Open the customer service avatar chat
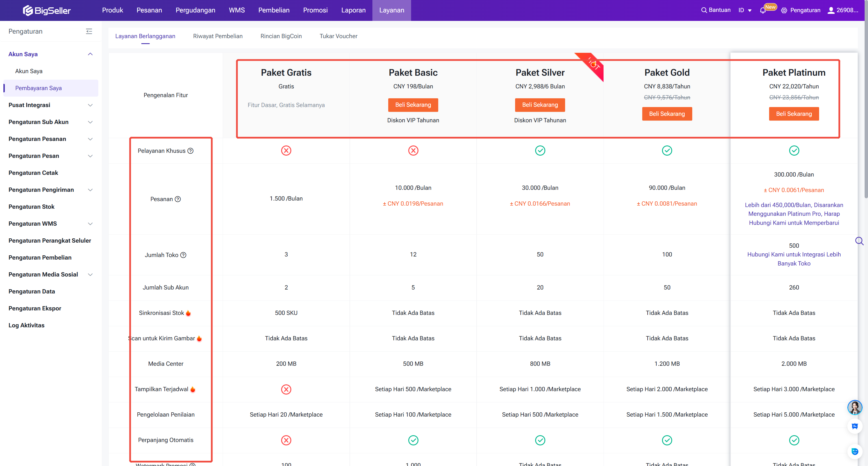Viewport: 868px width, 466px height. point(854,408)
